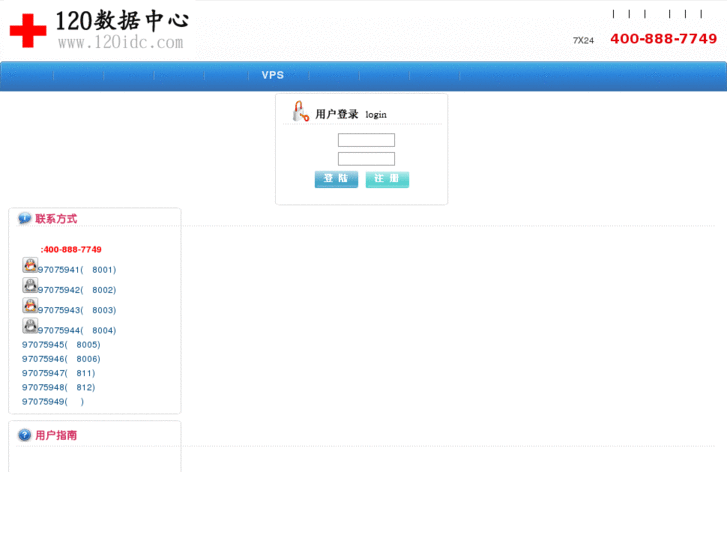727x545 pixels.
Task: Click the QQ icon beside 97075943
Action: [30, 306]
